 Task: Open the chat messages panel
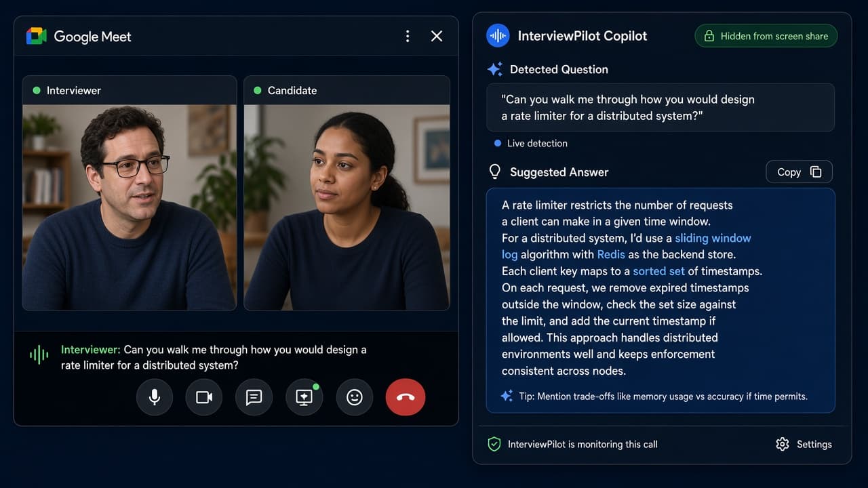[254, 397]
